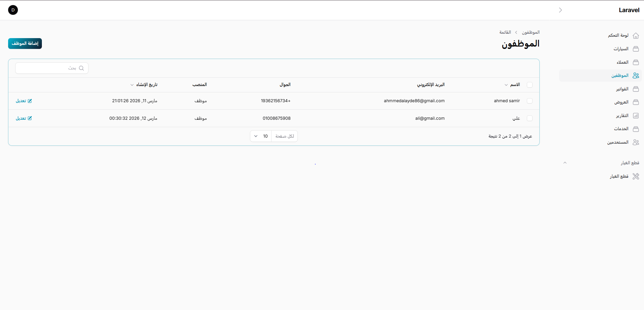This screenshot has height=310, width=644.
Task: Click the السيارات sidebar icon
Action: (636, 49)
